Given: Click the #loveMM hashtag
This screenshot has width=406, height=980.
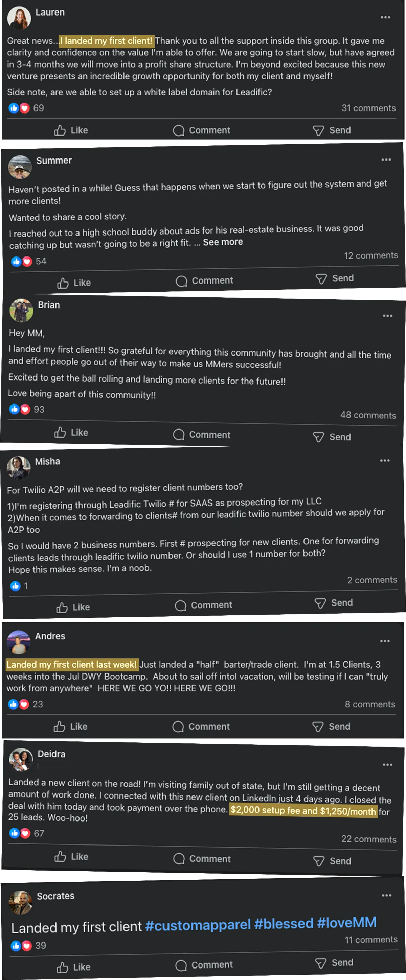Looking at the screenshot, I should point(346,922).
